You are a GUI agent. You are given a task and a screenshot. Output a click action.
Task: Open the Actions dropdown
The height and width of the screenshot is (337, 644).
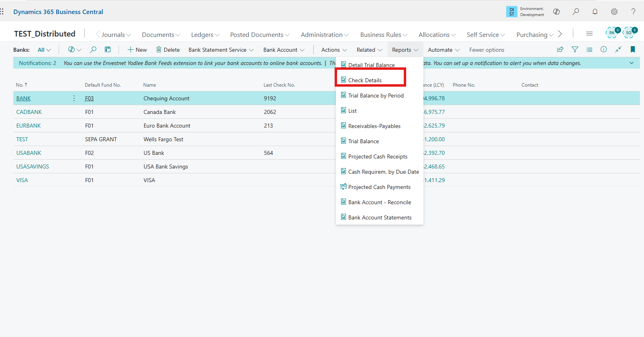[x=334, y=50]
